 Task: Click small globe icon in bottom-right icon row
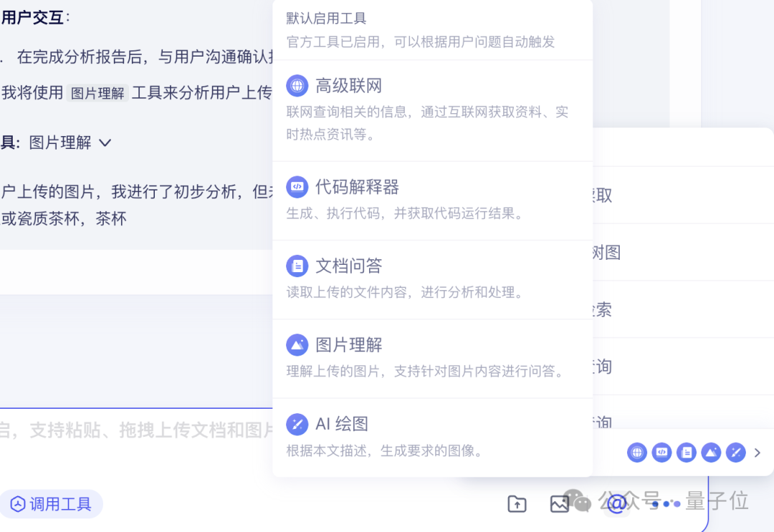click(x=637, y=452)
